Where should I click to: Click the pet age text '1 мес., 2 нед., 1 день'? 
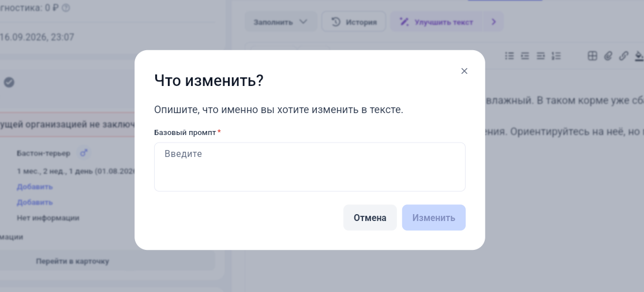click(x=55, y=171)
